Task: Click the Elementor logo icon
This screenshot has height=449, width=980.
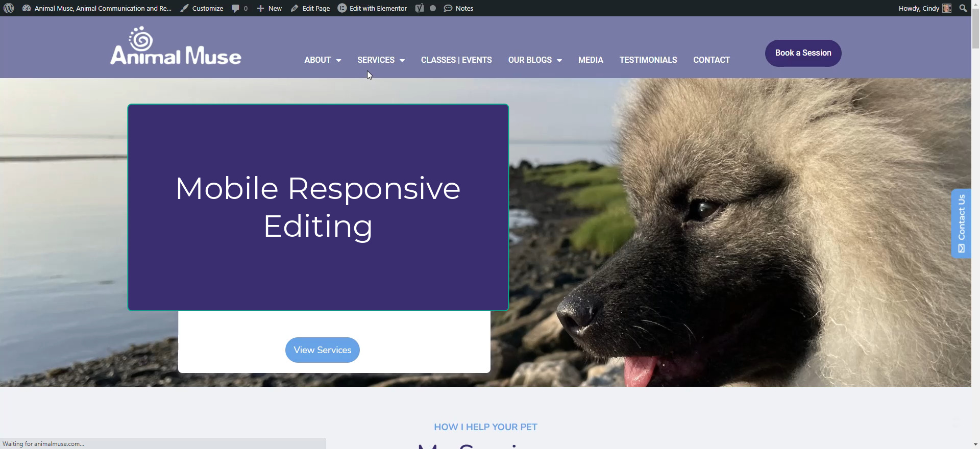Action: (342, 8)
